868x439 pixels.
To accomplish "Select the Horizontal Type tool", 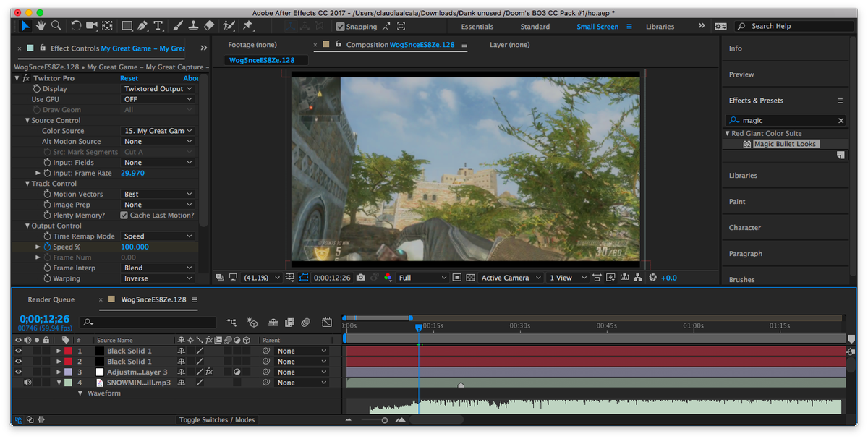I will pyautogui.click(x=158, y=26).
